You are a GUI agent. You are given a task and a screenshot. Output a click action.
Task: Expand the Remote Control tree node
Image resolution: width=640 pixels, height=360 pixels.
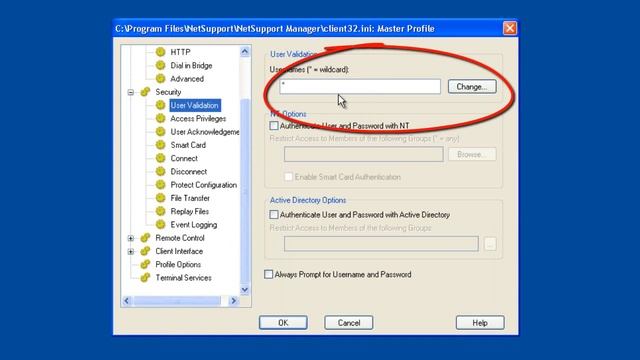(x=131, y=238)
